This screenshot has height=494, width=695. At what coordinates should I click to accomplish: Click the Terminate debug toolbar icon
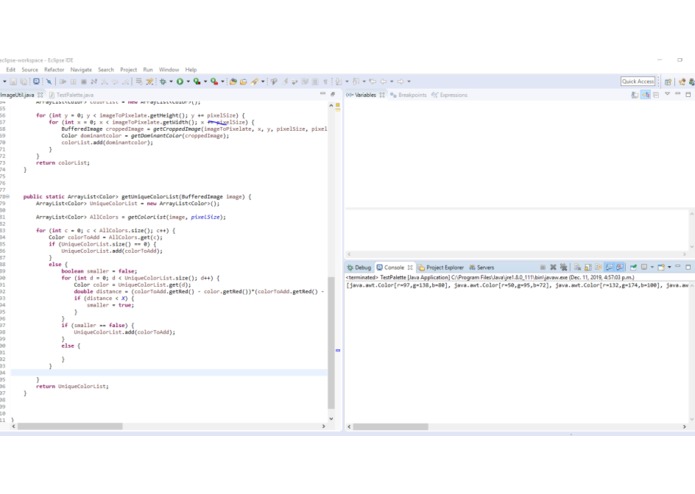[x=83, y=82]
